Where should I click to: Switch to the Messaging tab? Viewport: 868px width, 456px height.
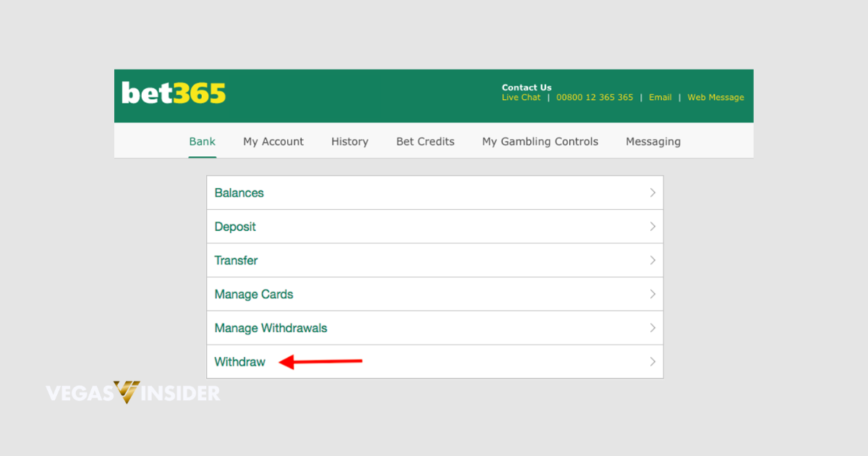[x=653, y=142]
